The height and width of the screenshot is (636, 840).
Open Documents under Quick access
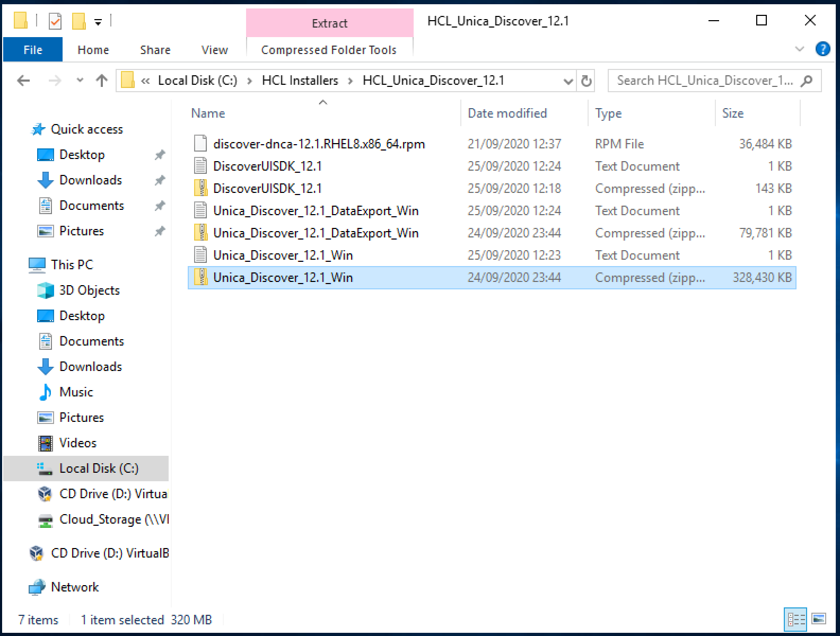tap(91, 206)
